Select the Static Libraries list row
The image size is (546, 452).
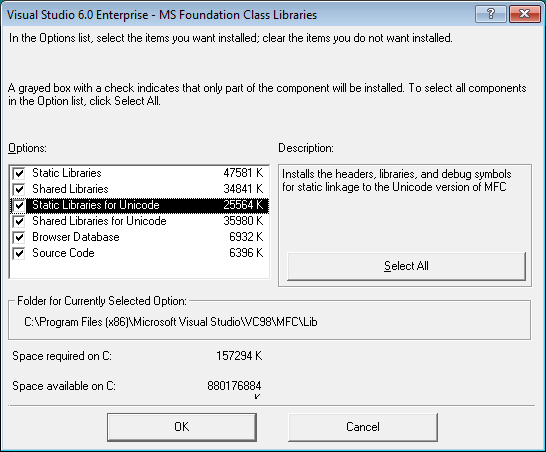(139, 173)
